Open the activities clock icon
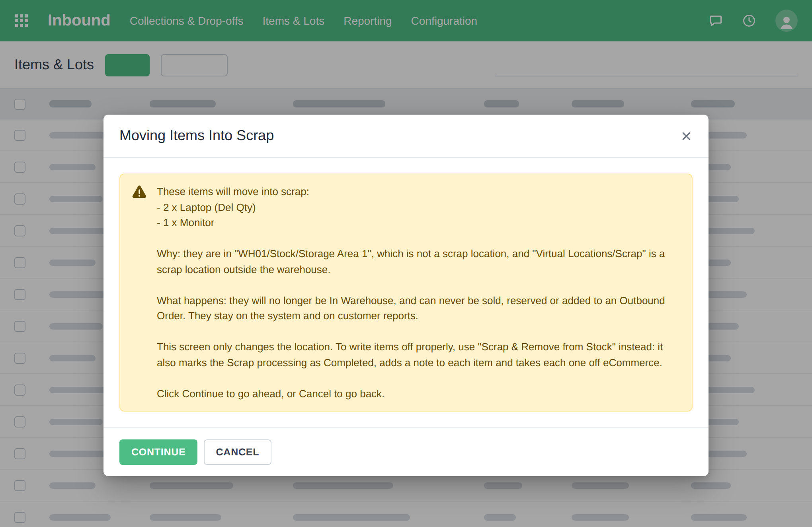This screenshot has width=812, height=527. (749, 21)
